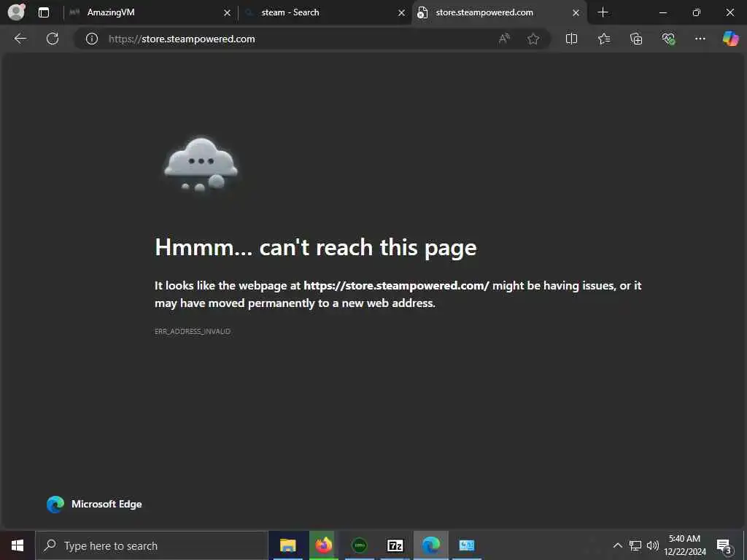
Task: Open the Edge profile avatar
Action: tap(16, 12)
